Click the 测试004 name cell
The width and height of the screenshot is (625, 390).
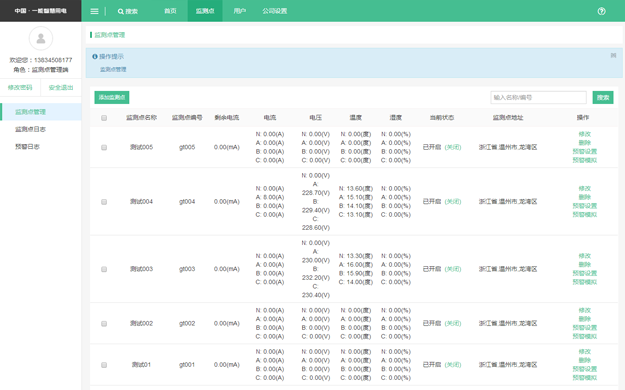141,201
